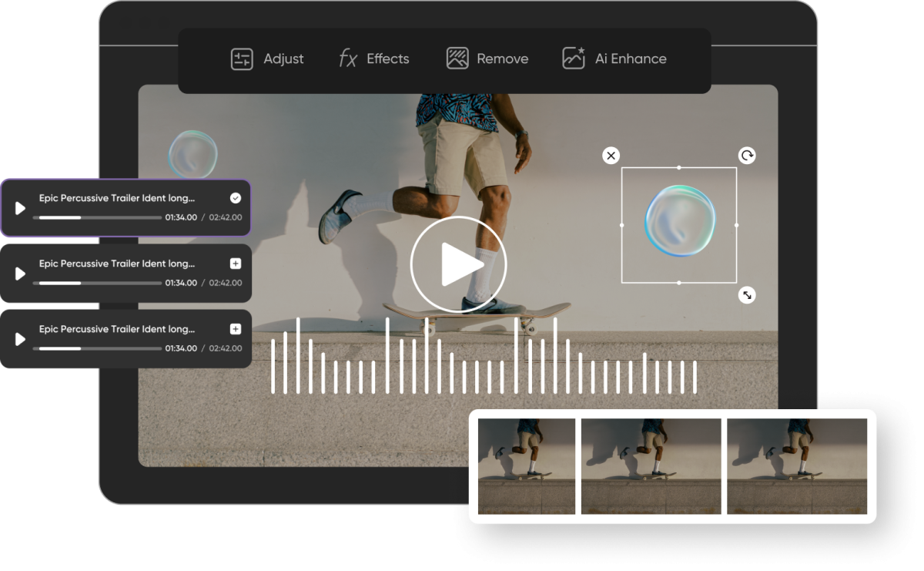The height and width of the screenshot is (571, 924).
Task: Switch to the Effects toolbar section
Action: click(374, 59)
